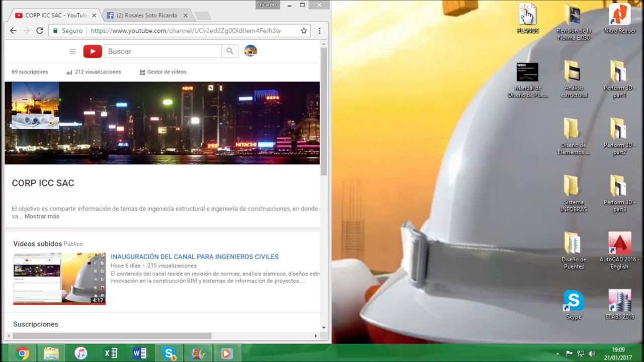Click the Vídeos subidos heading
Viewport: 644px width, 362px height.
pyautogui.click(x=37, y=244)
